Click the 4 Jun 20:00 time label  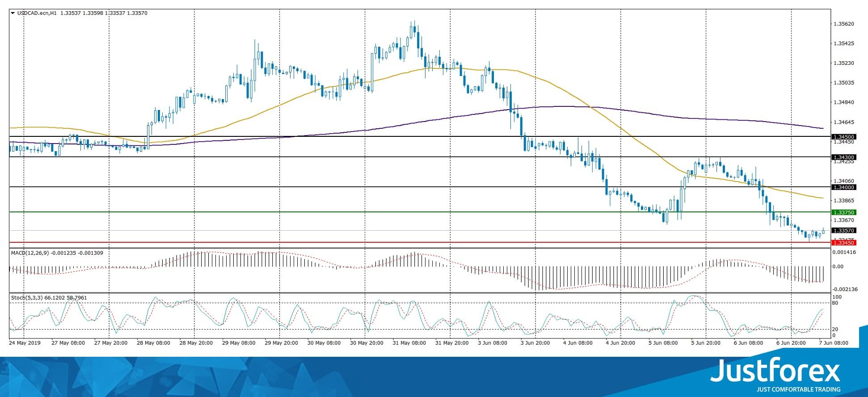click(x=620, y=343)
